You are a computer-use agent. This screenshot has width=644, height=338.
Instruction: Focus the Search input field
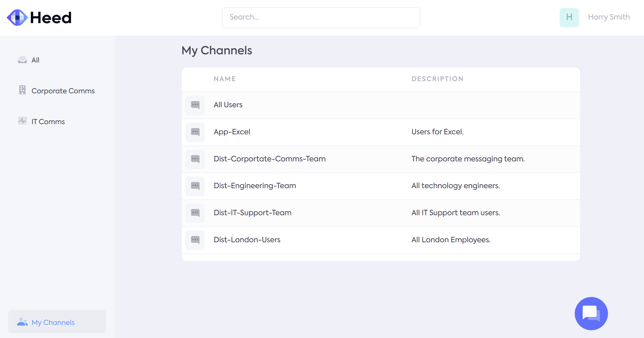pos(321,17)
